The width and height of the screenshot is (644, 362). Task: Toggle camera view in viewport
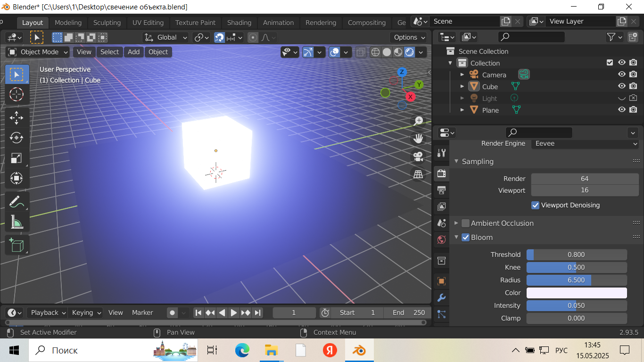point(418,156)
